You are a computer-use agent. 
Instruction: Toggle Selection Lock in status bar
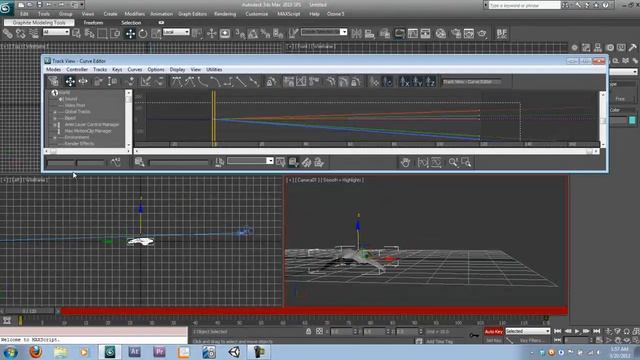tap(309, 331)
